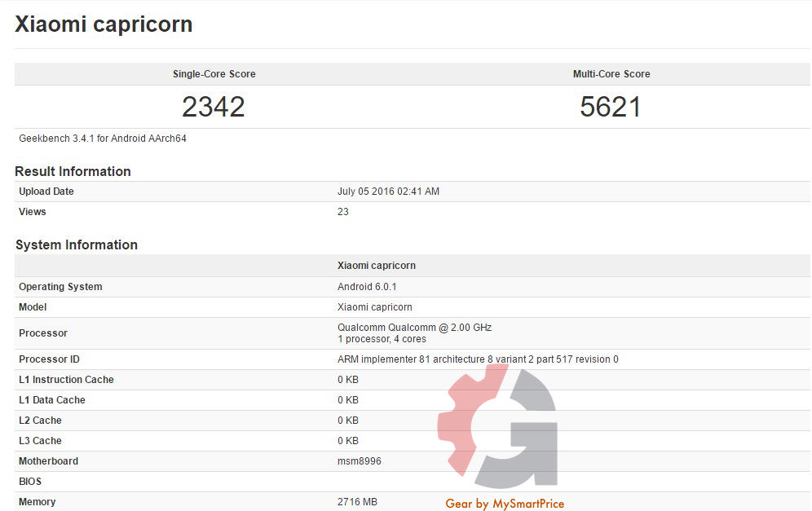
Task: Select the L1 Data Cache label
Action: coord(52,399)
